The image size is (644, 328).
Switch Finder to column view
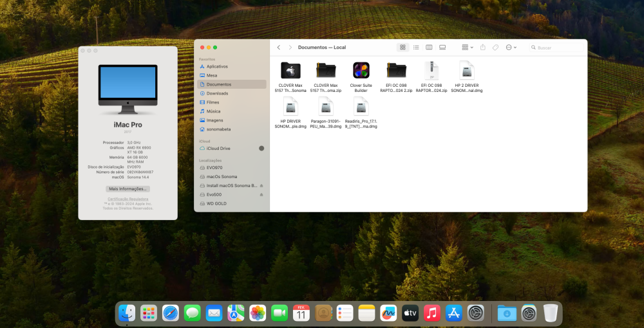(x=429, y=48)
